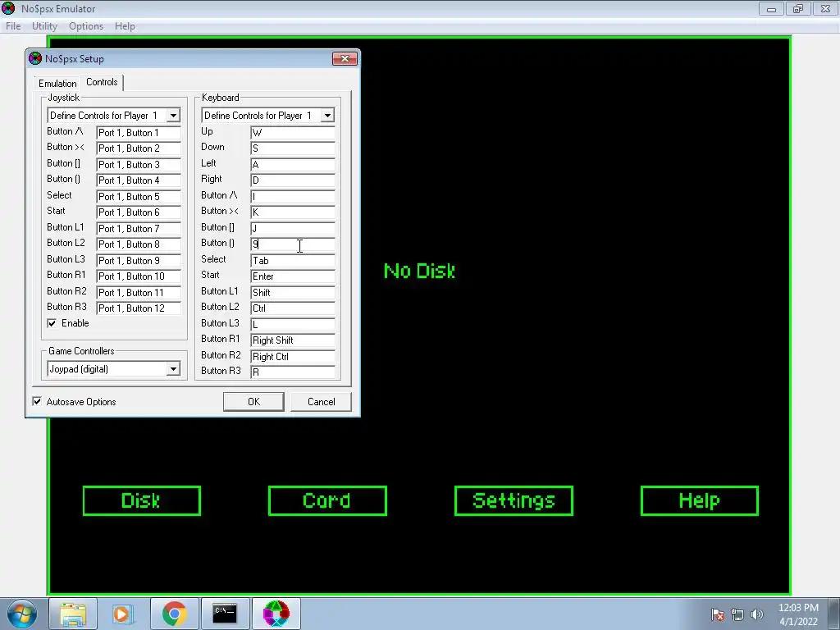This screenshot has height=630, width=840.
Task: Open Settings in the emulator screen
Action: click(x=514, y=501)
